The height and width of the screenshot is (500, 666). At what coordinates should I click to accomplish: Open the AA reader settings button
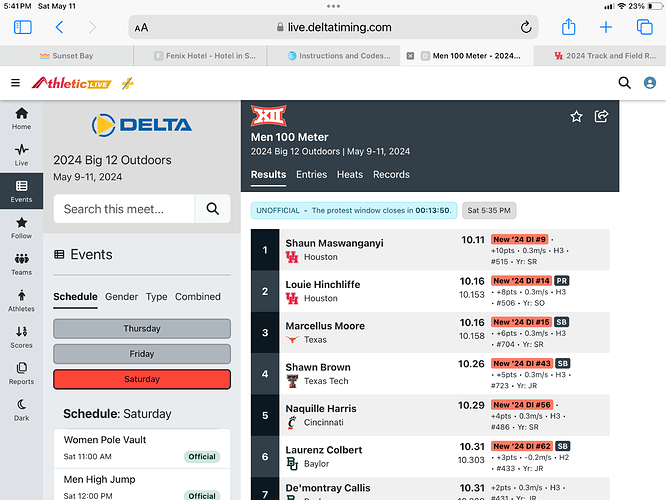coord(141,28)
